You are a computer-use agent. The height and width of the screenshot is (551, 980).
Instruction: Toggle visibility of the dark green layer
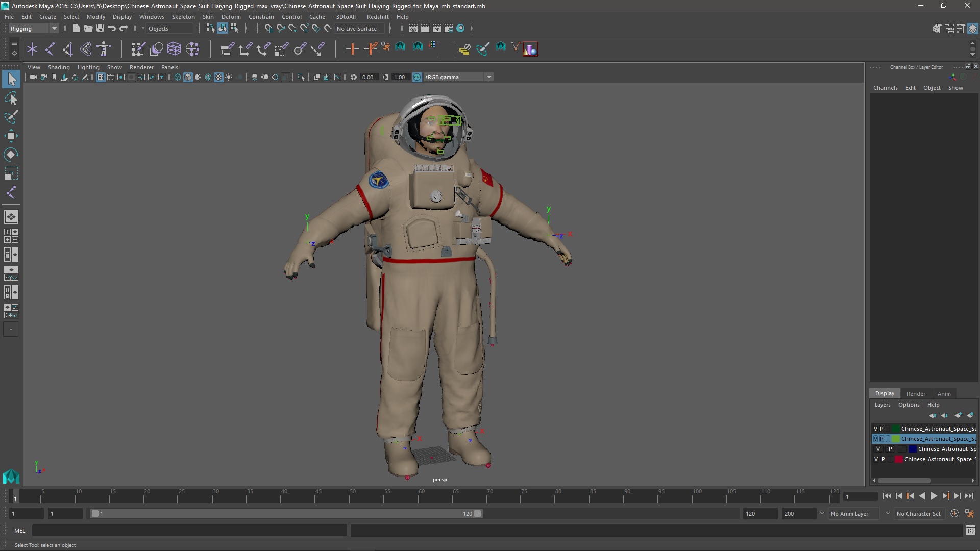pyautogui.click(x=876, y=429)
